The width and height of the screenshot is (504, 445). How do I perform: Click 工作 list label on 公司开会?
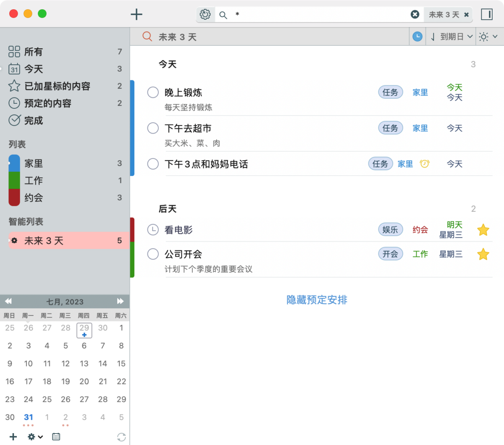click(x=420, y=254)
